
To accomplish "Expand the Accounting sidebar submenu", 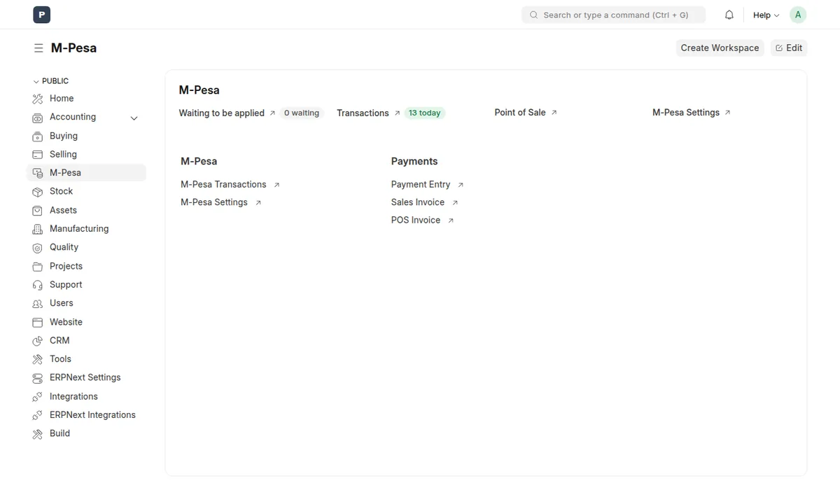I will (134, 118).
